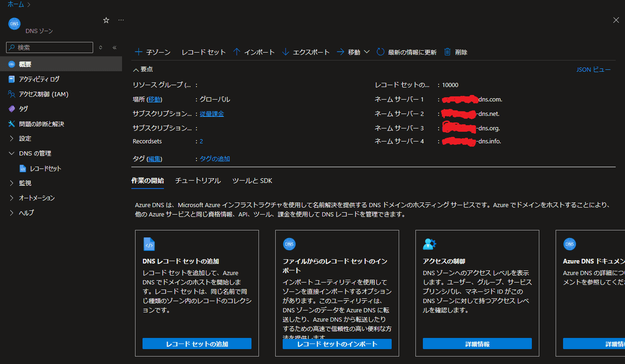
Task: Select the 作業の開始 tab
Action: [148, 181]
